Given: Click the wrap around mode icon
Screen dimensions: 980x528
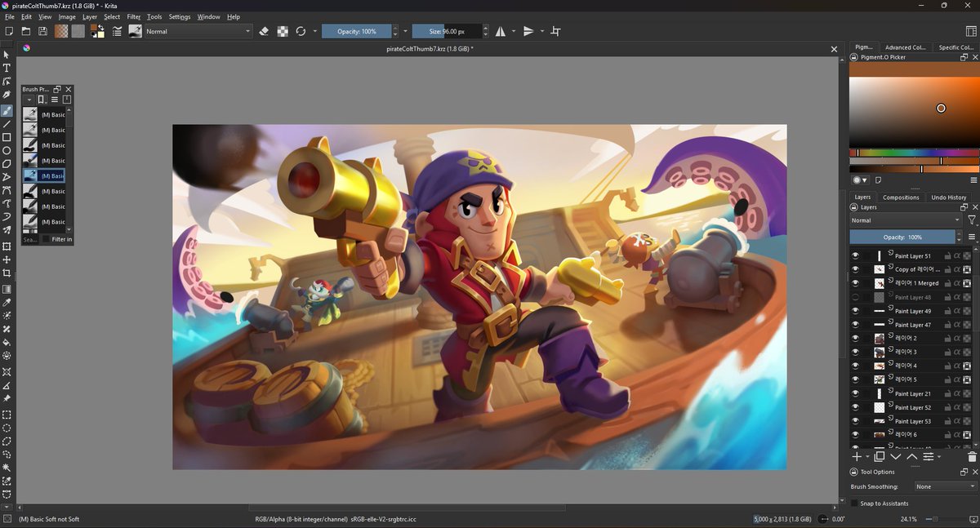Looking at the screenshot, I should tap(556, 31).
